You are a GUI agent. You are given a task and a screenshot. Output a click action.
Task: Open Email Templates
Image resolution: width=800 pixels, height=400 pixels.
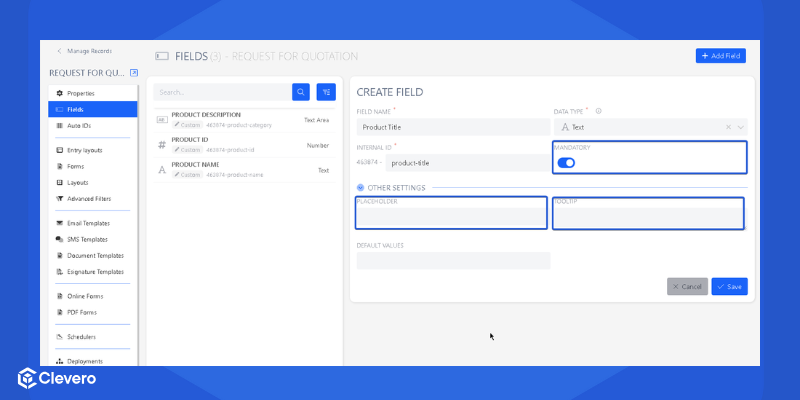(x=93, y=223)
